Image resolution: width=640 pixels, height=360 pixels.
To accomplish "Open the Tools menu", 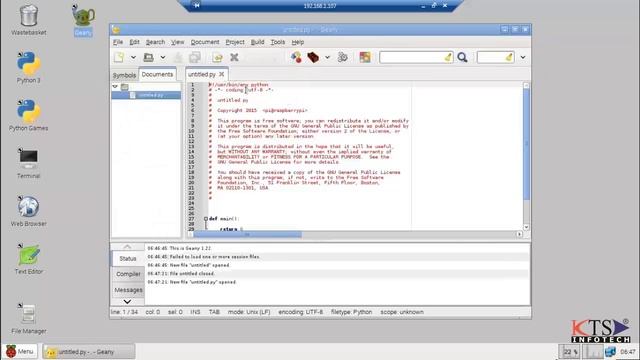I will [278, 42].
